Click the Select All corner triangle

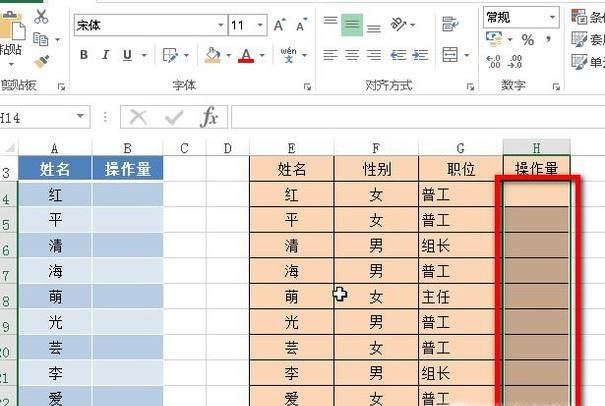pos(9,148)
